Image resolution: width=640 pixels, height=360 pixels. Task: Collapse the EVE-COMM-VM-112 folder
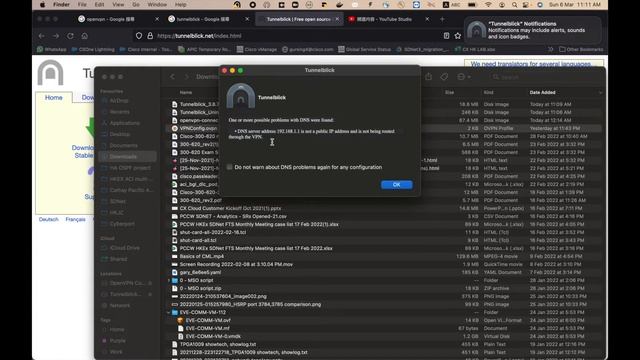(169, 312)
